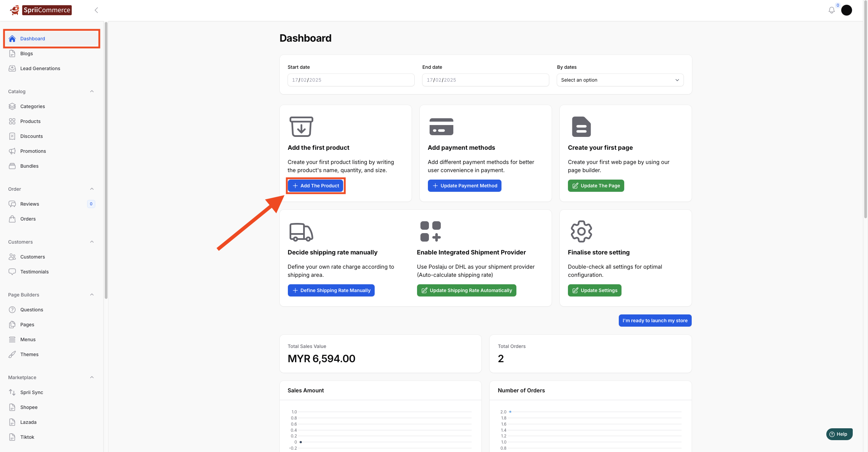Click the Promotions megaphone icon

[x=12, y=151]
